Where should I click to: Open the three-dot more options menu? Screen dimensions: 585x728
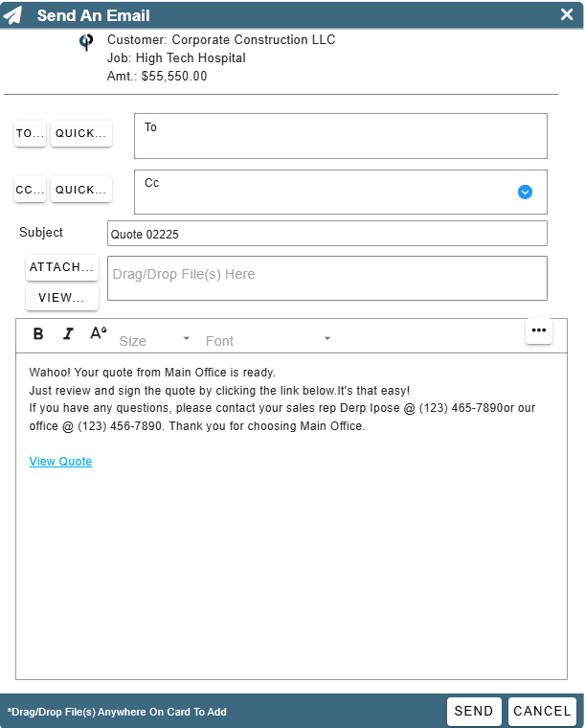click(x=539, y=330)
